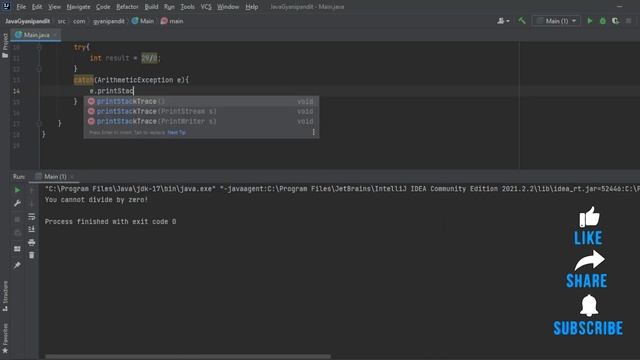This screenshot has width=640, height=360.
Task: Click 'Process finished with exit code 0' text
Action: [110, 222]
